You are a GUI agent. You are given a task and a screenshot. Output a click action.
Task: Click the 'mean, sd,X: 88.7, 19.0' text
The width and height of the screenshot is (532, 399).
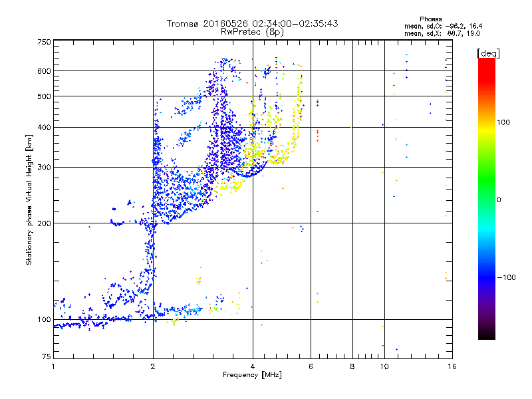(442, 33)
